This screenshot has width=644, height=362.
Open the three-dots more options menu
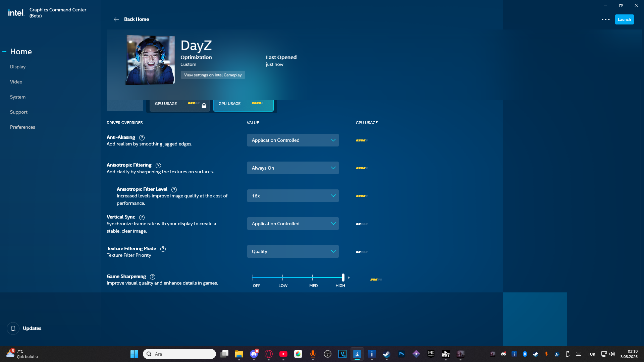(605, 19)
